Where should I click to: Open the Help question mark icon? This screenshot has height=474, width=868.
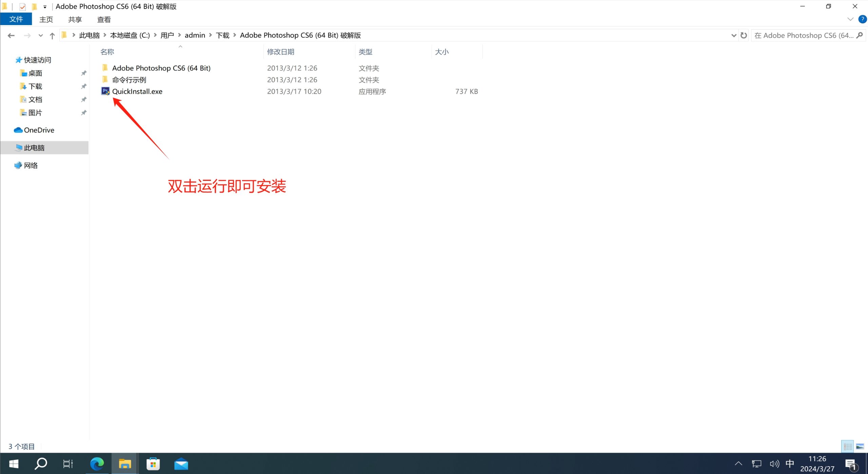pyautogui.click(x=862, y=19)
